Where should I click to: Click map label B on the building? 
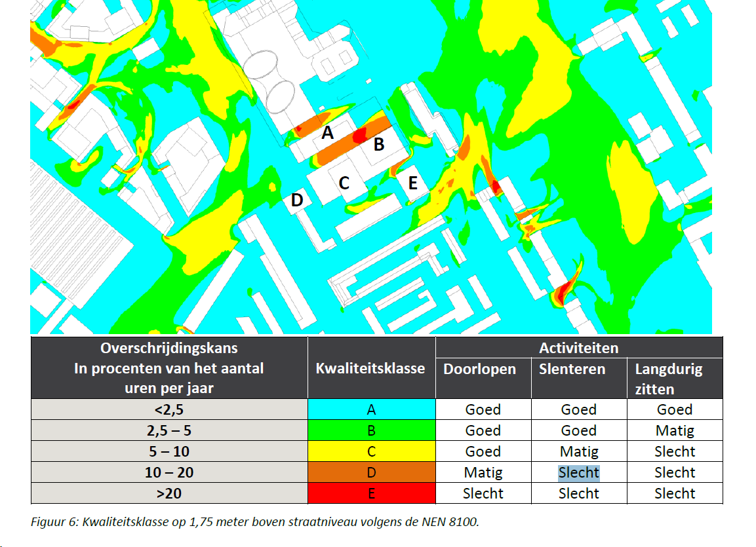pyautogui.click(x=379, y=144)
